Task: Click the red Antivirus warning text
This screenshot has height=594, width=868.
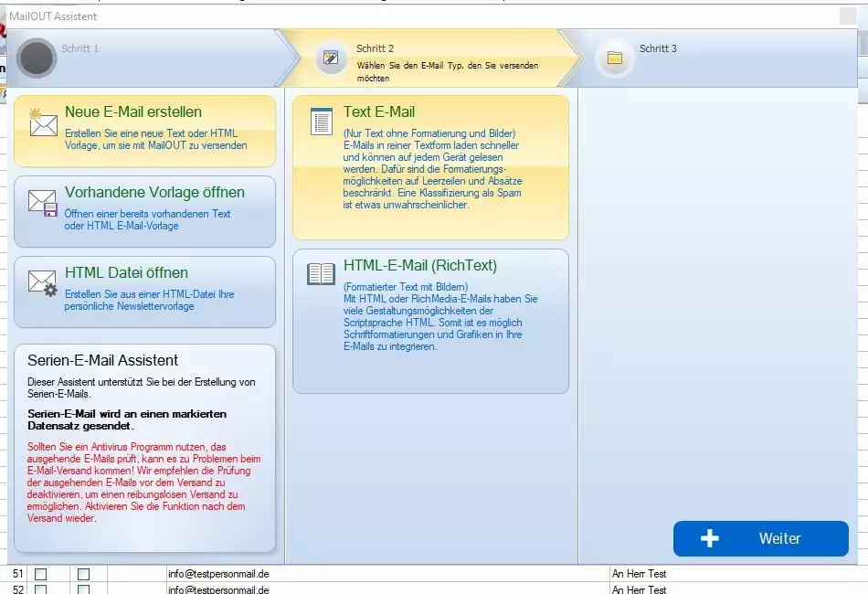Action: pyautogui.click(x=144, y=483)
